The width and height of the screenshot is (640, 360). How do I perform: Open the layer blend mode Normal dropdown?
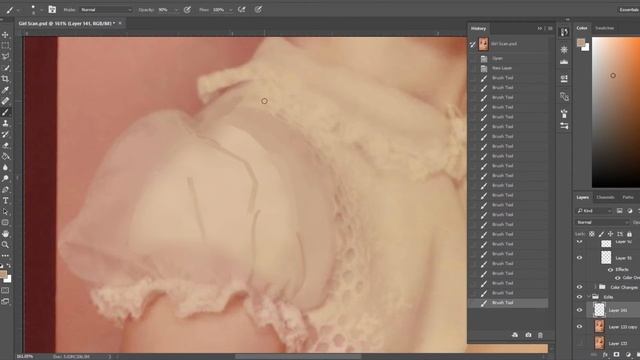[x=602, y=222]
